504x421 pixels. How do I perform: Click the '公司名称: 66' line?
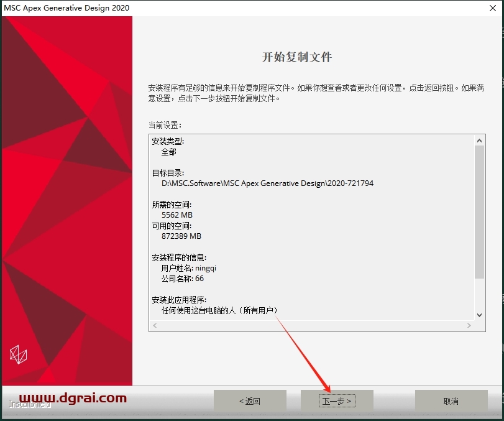click(x=183, y=279)
